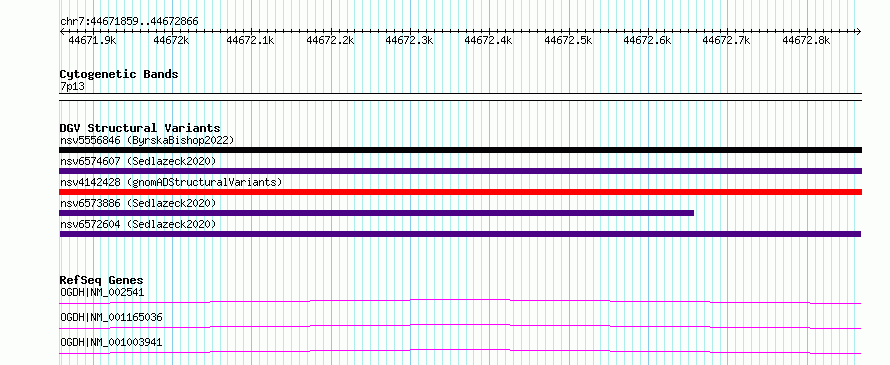Click the black 7p13 cytogenetic band line
The image size is (890, 365).
click(460, 97)
